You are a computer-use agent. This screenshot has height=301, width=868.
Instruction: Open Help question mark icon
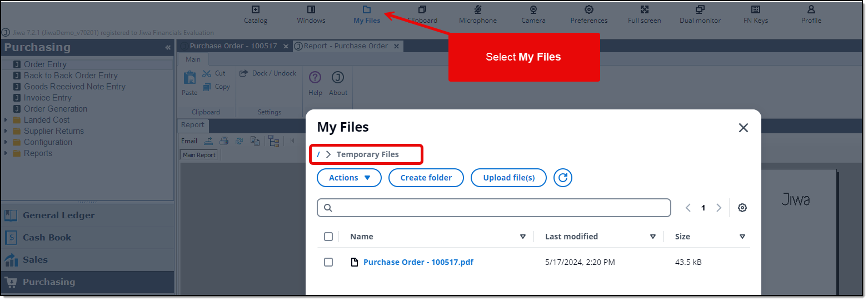pyautogui.click(x=315, y=77)
